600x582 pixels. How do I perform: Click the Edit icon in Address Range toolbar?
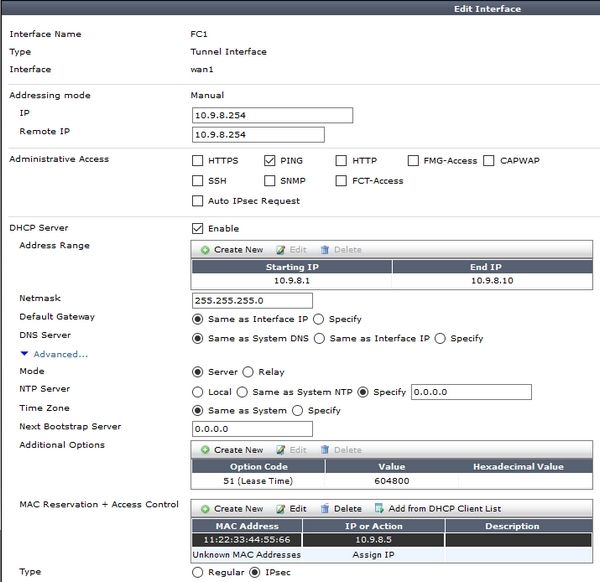(x=280, y=250)
